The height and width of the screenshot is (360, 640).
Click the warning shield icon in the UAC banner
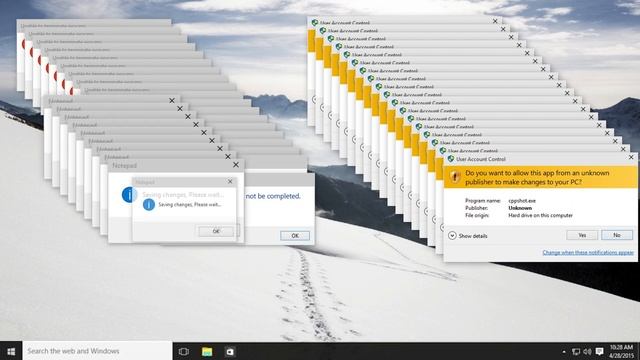point(454,176)
